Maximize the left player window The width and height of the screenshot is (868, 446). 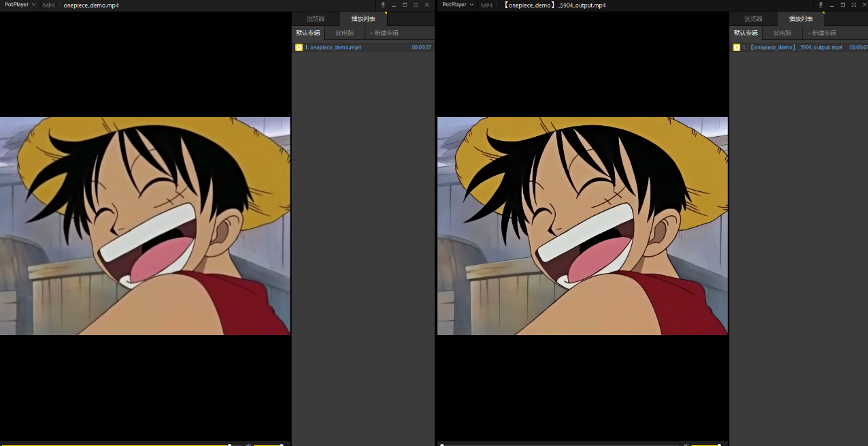[x=405, y=5]
